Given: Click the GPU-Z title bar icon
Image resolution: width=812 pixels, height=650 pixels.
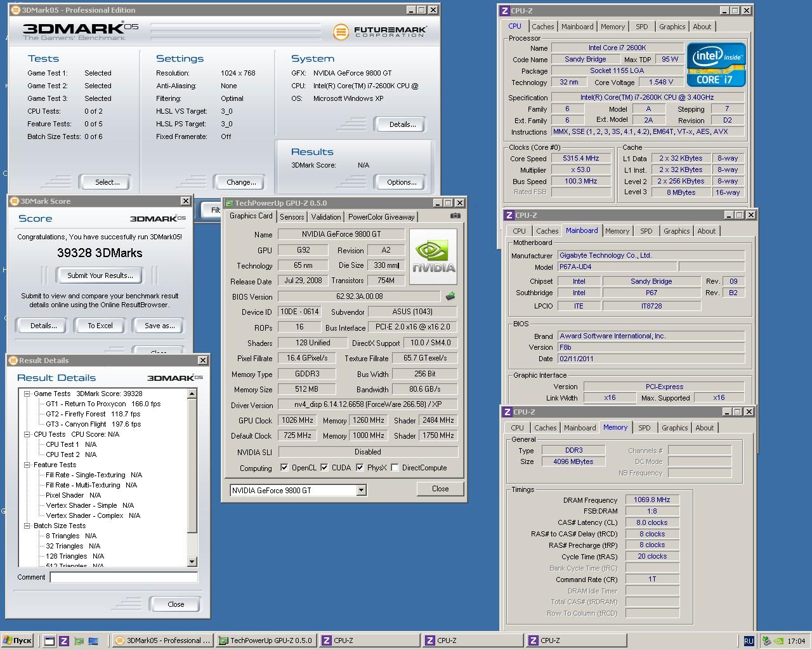Looking at the screenshot, I should 229,203.
